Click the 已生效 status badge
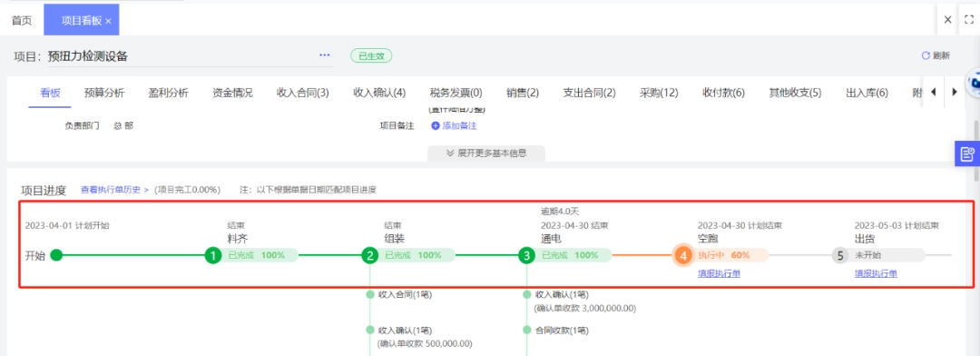Viewport: 980px width, 356px height. tap(371, 55)
